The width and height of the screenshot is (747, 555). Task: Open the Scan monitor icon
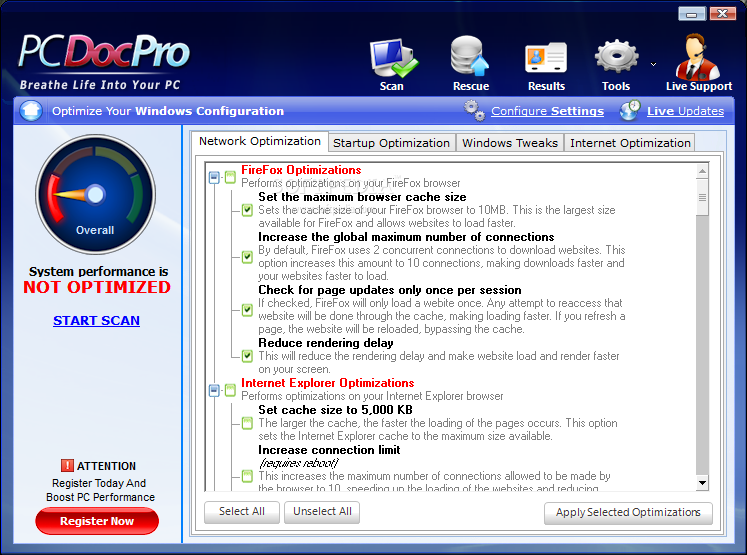coord(394,59)
